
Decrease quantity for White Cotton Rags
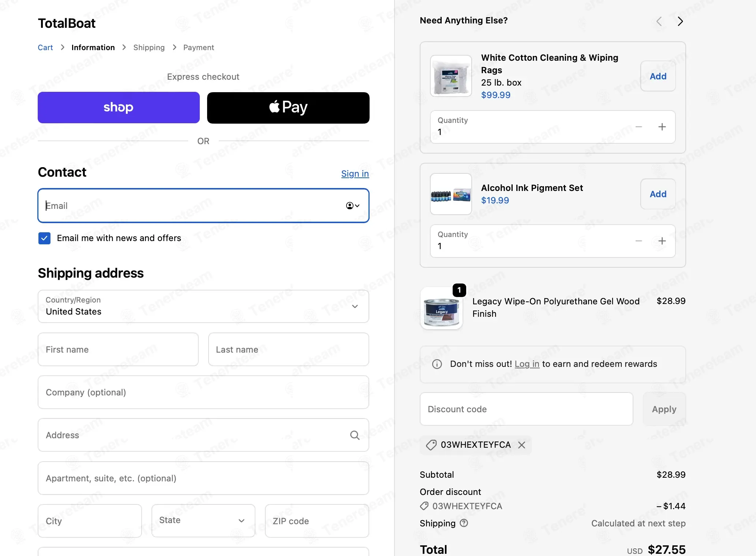pyautogui.click(x=639, y=127)
